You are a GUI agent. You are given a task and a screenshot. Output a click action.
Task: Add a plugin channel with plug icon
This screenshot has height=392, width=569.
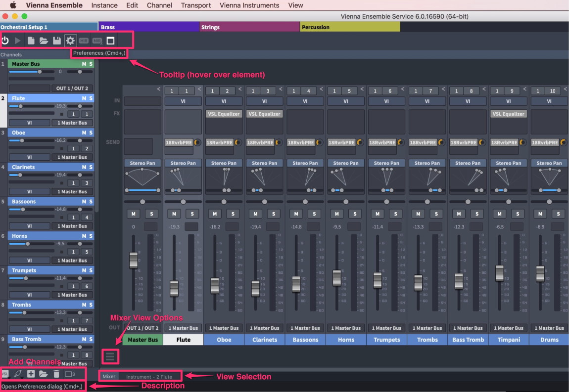[x=17, y=374]
